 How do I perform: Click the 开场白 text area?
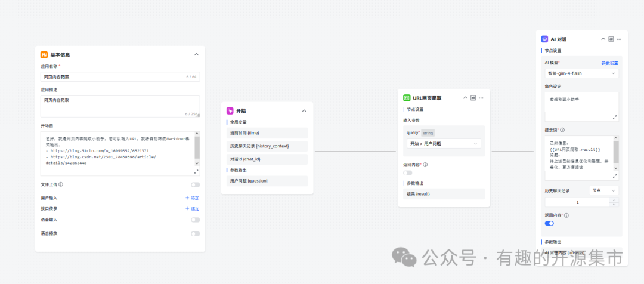[120, 154]
